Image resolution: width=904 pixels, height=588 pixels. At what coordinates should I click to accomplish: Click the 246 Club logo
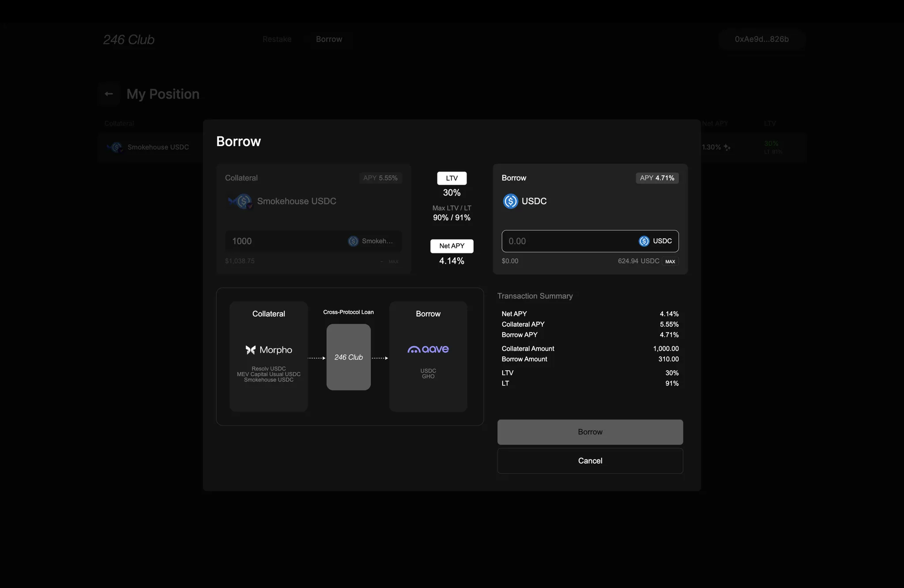[x=128, y=40]
